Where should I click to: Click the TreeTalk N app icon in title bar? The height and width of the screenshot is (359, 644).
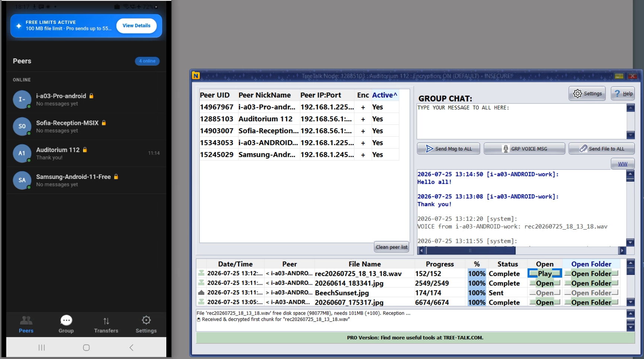(x=196, y=76)
